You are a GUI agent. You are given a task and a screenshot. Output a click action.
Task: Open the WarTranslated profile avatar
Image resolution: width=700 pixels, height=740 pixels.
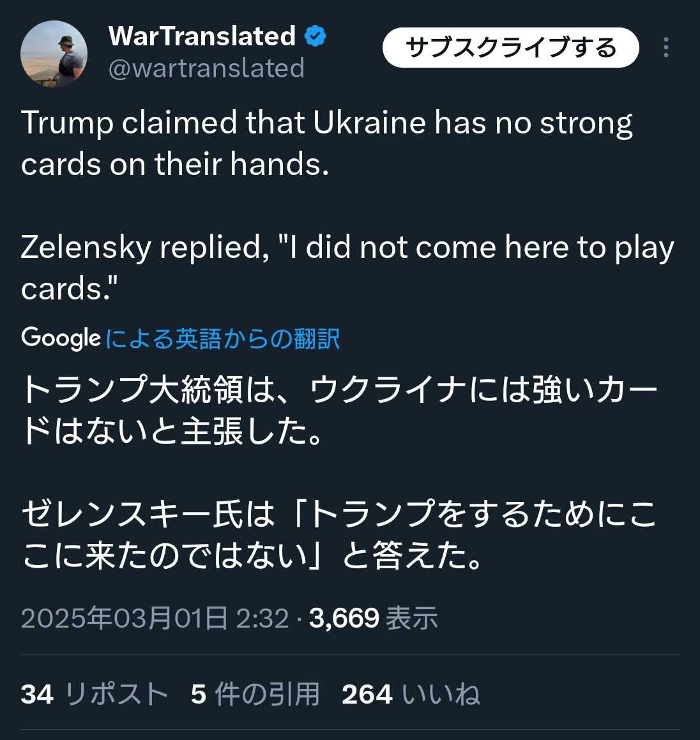tap(54, 54)
